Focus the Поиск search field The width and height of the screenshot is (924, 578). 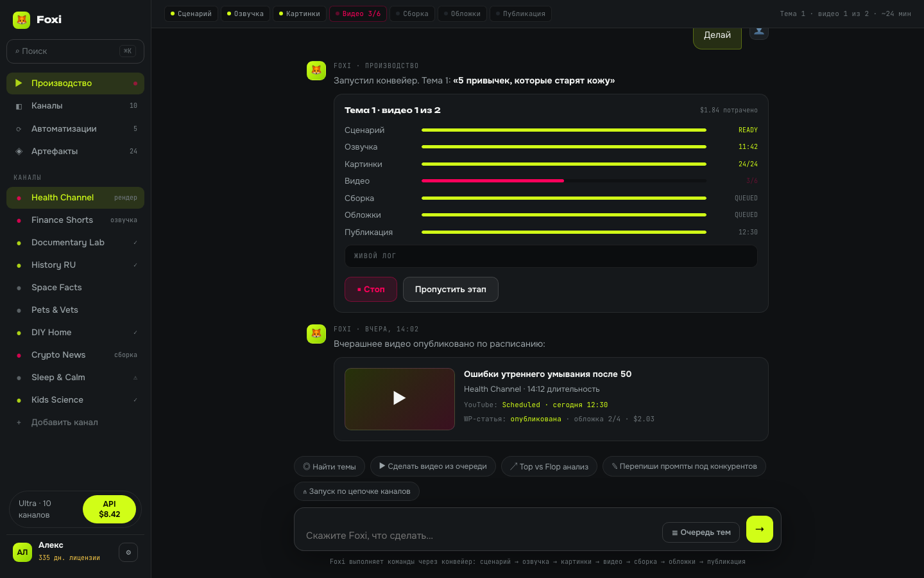coord(75,51)
